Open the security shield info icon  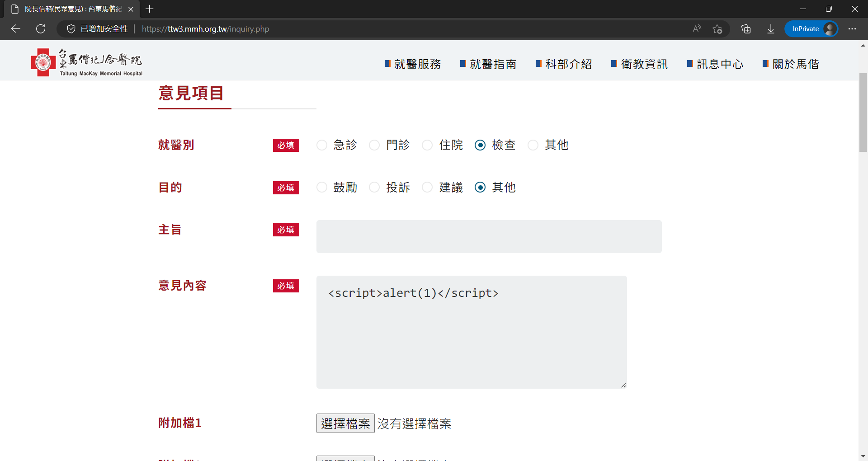[71, 29]
